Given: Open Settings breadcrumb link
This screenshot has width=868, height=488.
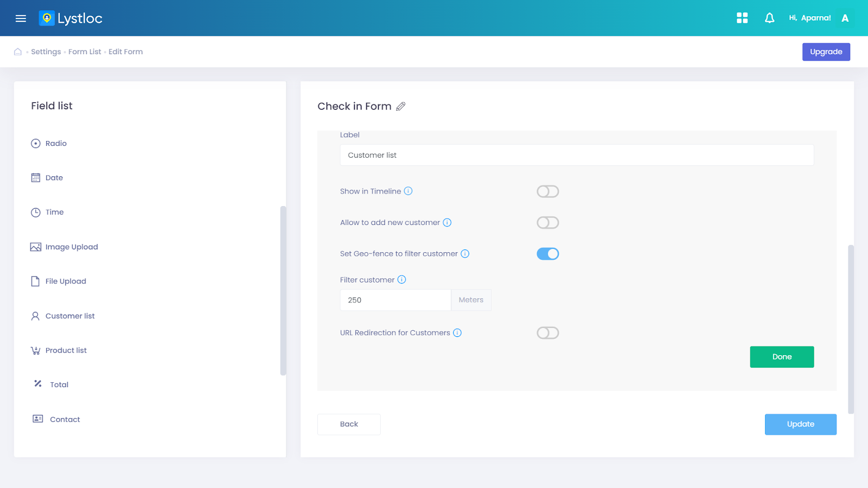Looking at the screenshot, I should [46, 52].
